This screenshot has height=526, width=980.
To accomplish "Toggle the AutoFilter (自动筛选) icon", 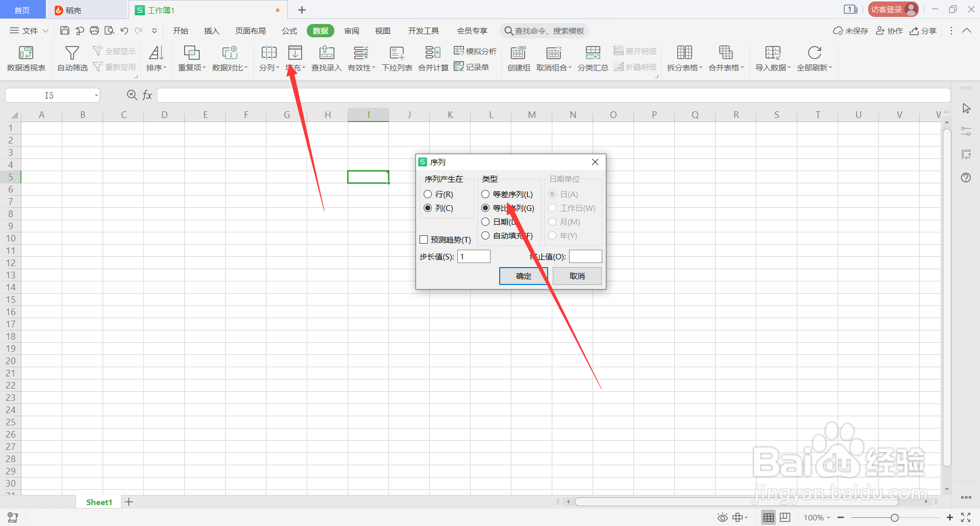I will point(72,58).
